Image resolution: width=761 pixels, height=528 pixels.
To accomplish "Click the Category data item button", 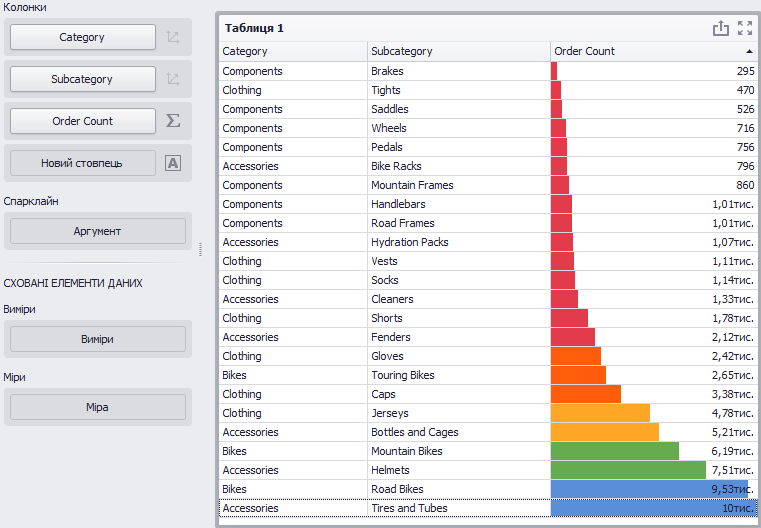I will click(83, 37).
